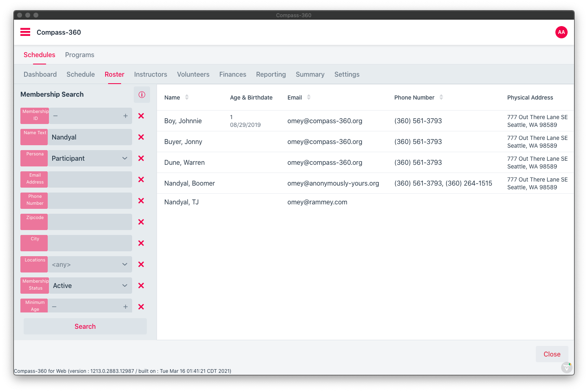Click the AA user avatar

(561, 32)
